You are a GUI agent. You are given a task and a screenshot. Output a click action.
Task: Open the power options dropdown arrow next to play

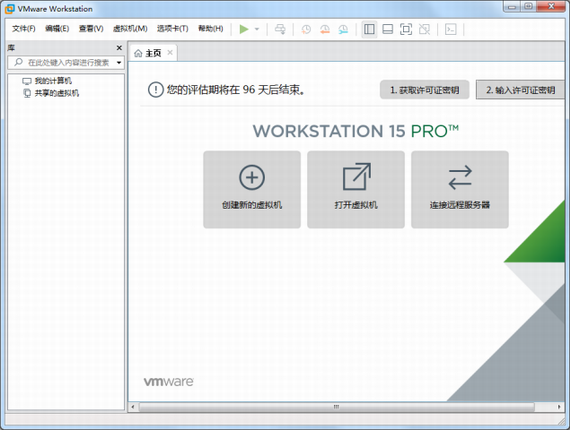click(x=257, y=29)
